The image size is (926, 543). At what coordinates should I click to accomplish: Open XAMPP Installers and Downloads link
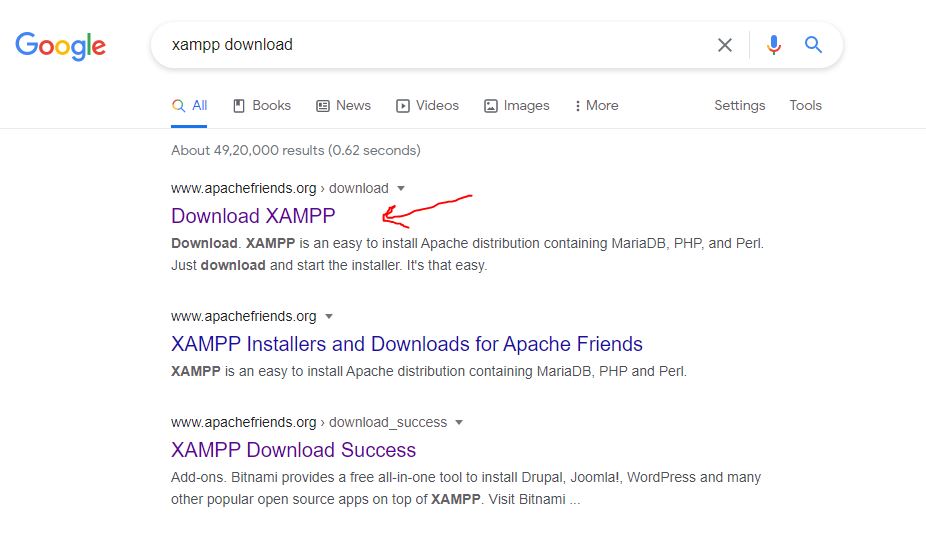406,344
